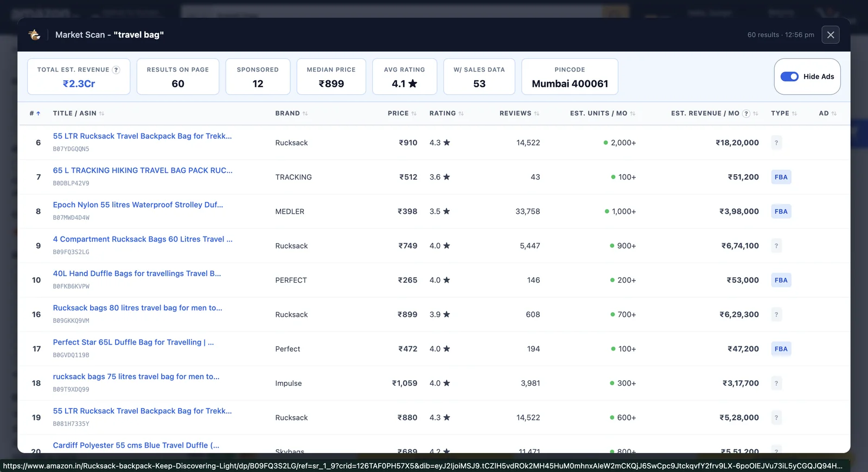Open the 4 Compartment Rucksack Bags listing
868x472 pixels.
point(143,239)
